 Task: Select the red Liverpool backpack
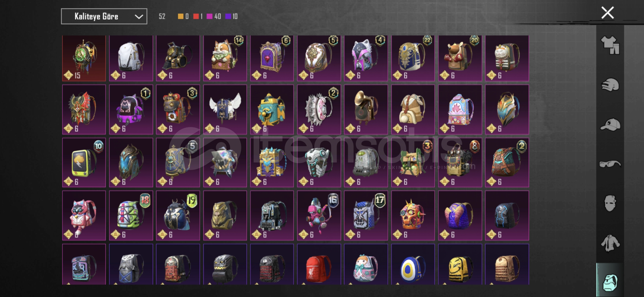point(319,264)
